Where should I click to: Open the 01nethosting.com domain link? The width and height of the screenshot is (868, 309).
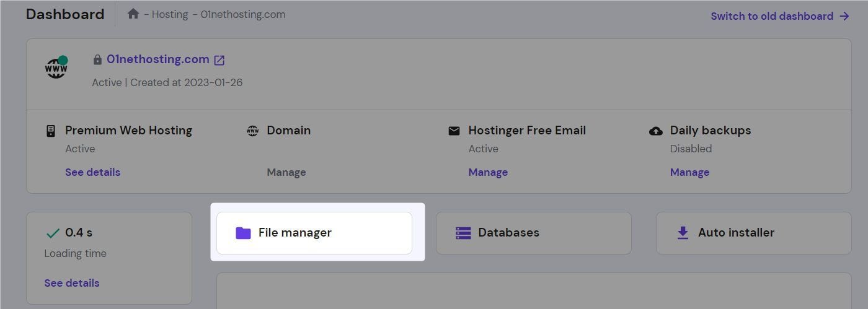157,59
